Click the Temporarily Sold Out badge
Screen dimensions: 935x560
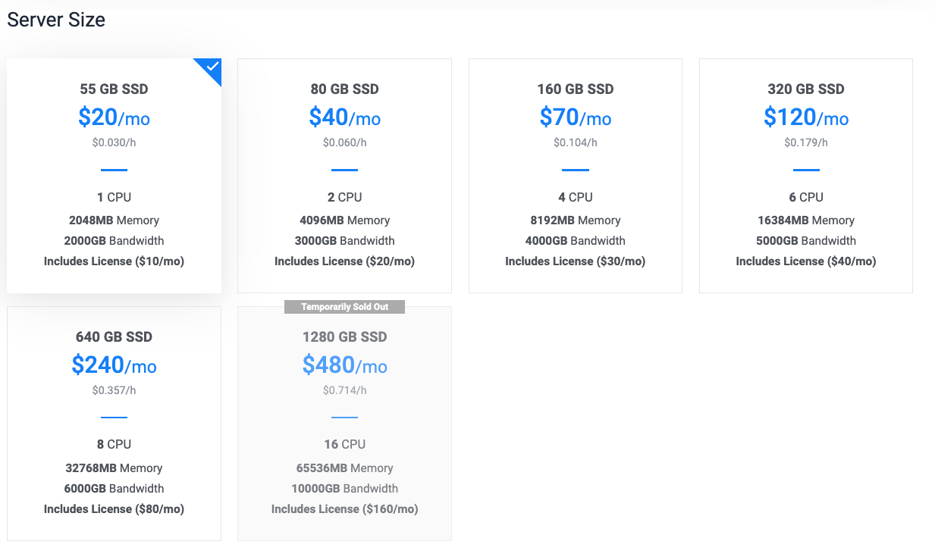pos(344,307)
